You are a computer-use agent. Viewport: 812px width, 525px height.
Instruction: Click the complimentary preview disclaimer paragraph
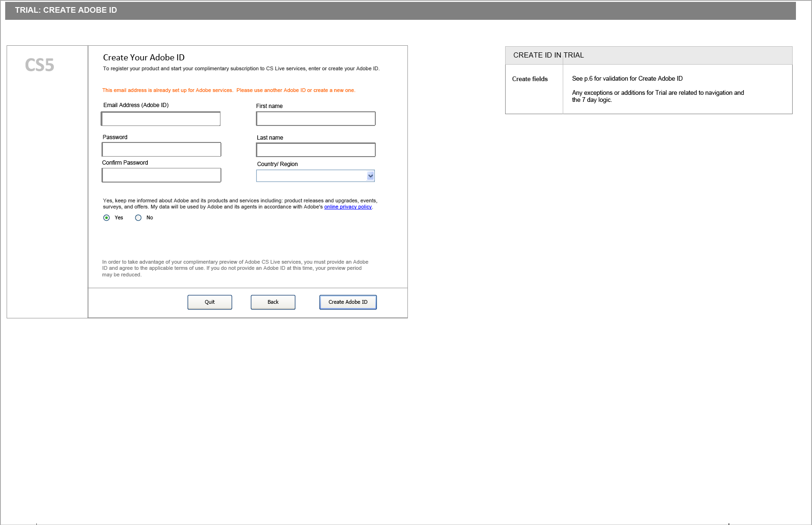[x=235, y=268]
